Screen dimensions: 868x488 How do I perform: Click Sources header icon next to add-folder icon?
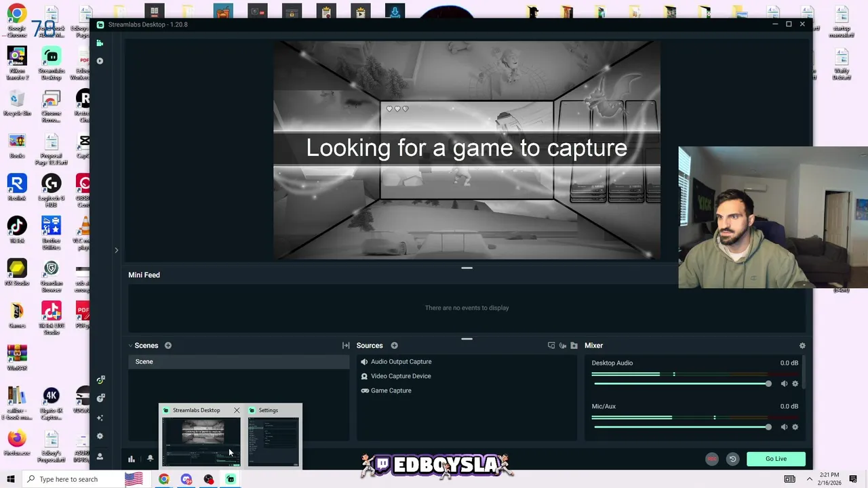pos(563,346)
